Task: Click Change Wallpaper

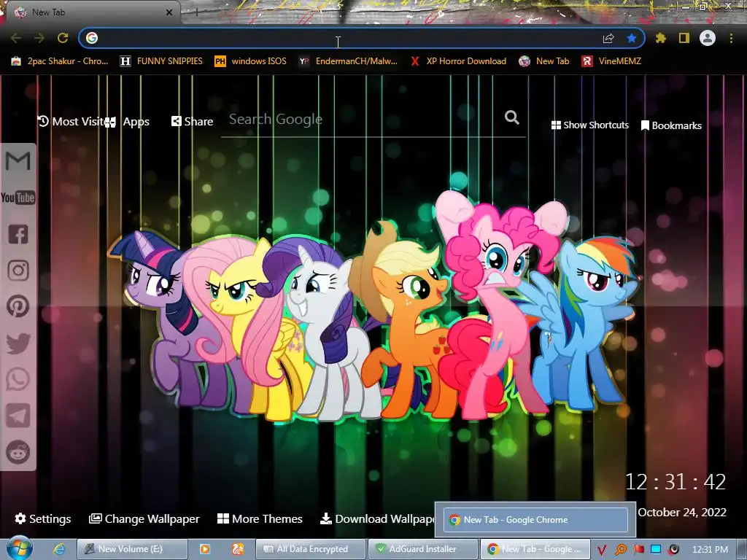Action: click(x=144, y=518)
